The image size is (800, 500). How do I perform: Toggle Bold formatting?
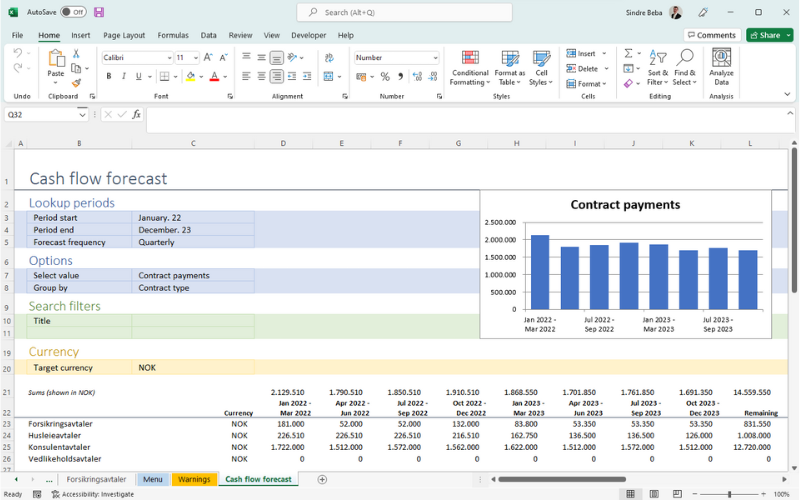109,76
